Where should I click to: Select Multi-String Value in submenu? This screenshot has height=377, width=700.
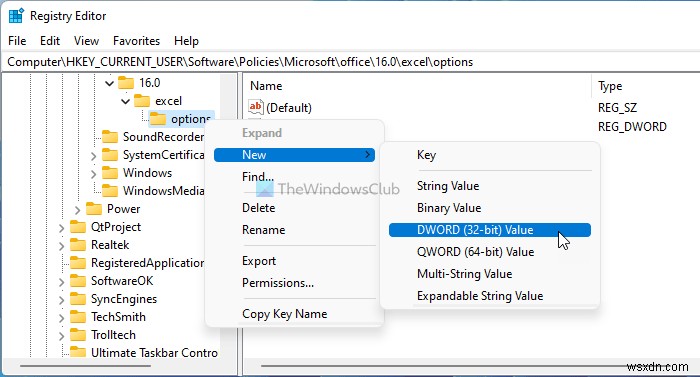[x=490, y=274]
